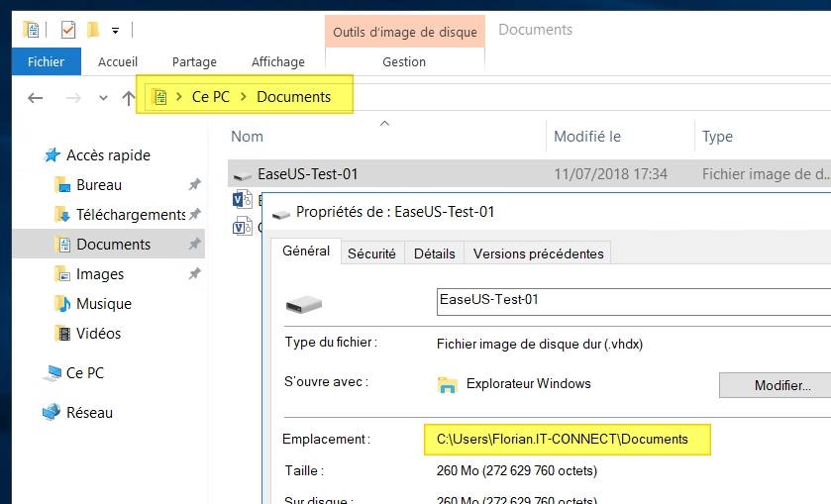Click the Musique folder icon
Screen dimensions: 831x504
point(61,304)
